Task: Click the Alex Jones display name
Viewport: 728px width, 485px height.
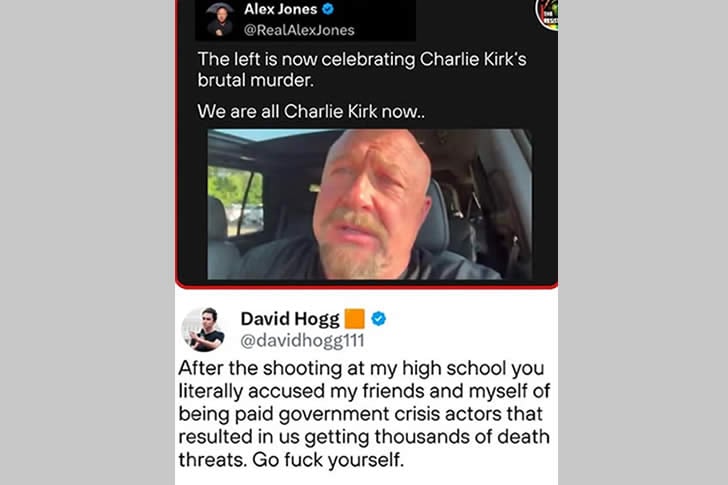Action: click(x=280, y=9)
